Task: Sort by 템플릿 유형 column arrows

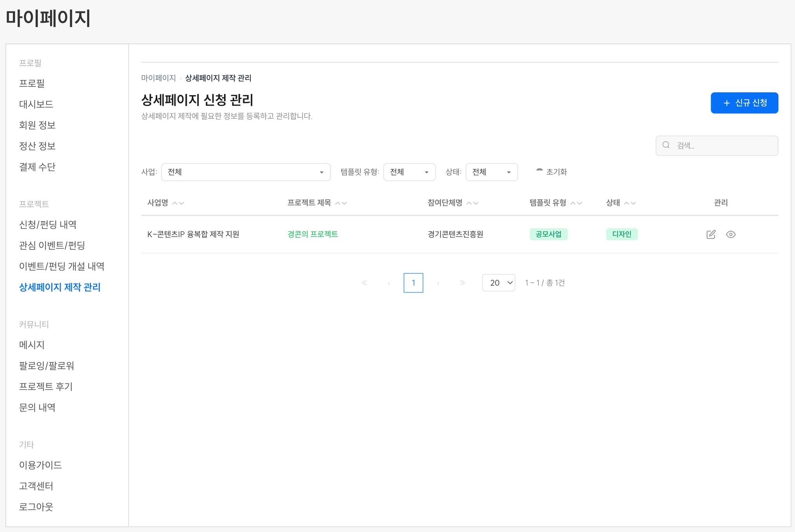Action: pyautogui.click(x=576, y=203)
